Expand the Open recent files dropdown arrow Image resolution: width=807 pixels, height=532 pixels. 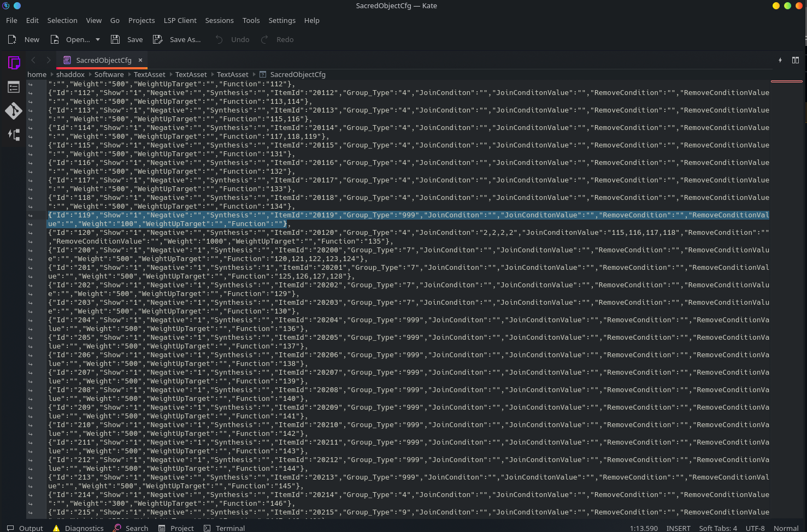pos(98,39)
